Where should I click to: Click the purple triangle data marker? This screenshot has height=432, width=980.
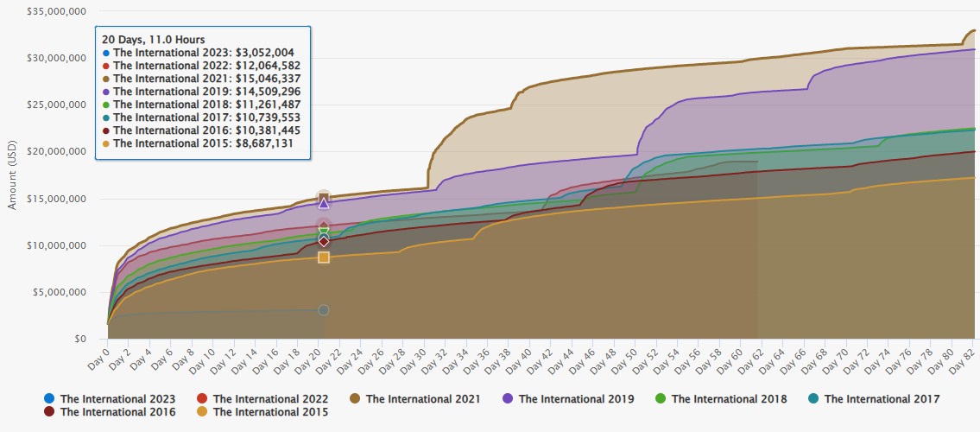[x=324, y=203]
